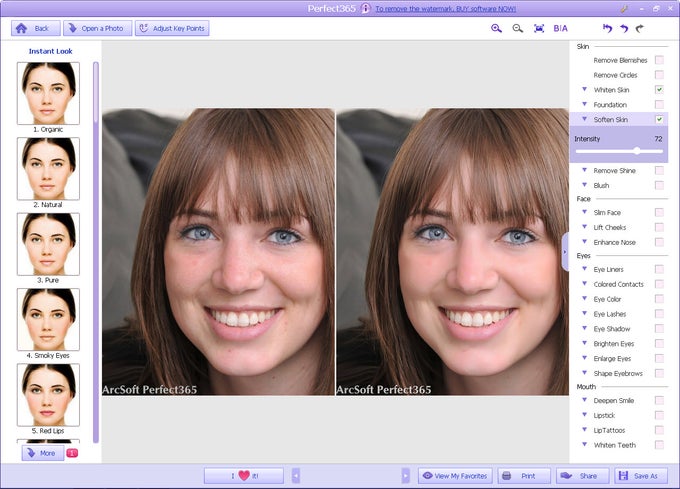680x489 pixels.
Task: Go Back to home screen
Action: coord(36,29)
